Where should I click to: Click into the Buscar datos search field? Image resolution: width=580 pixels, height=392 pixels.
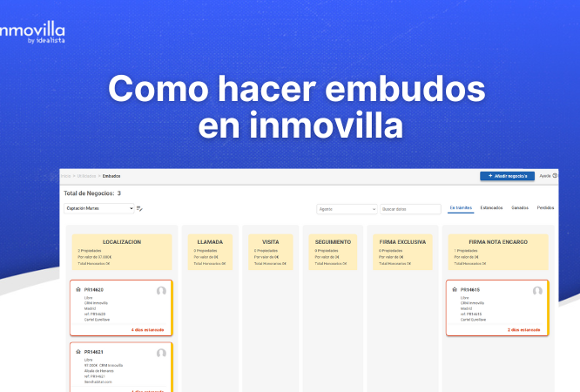click(x=411, y=209)
